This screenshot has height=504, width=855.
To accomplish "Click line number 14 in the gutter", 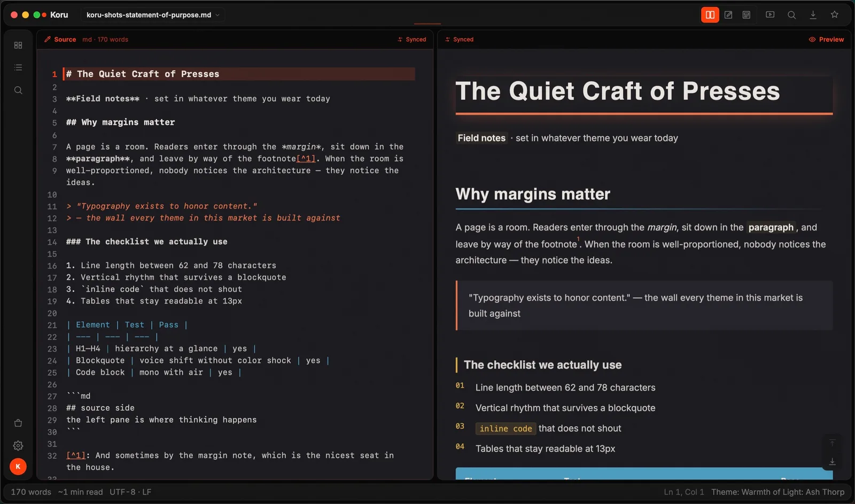I will pos(52,242).
